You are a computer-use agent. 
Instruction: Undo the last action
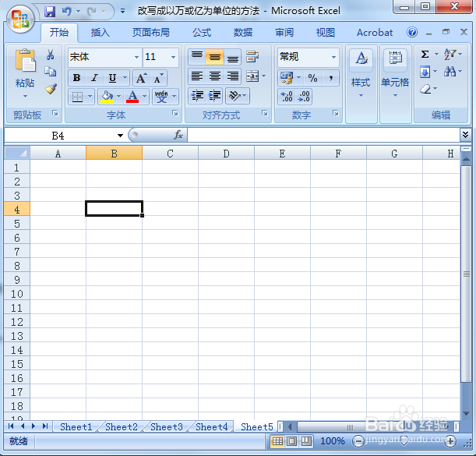click(66, 12)
